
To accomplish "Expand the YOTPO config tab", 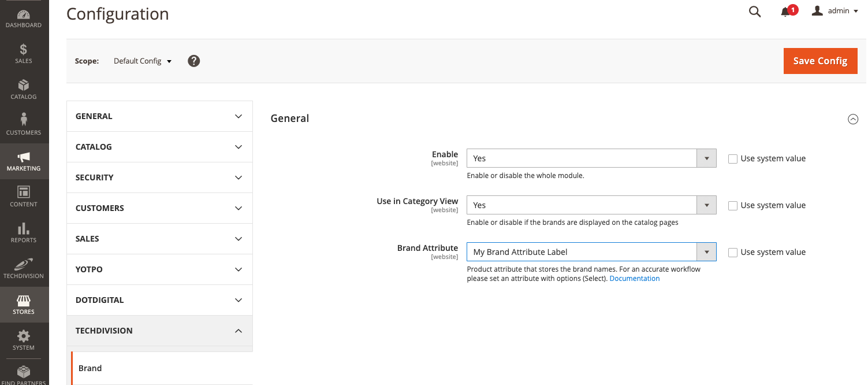I will 159,269.
